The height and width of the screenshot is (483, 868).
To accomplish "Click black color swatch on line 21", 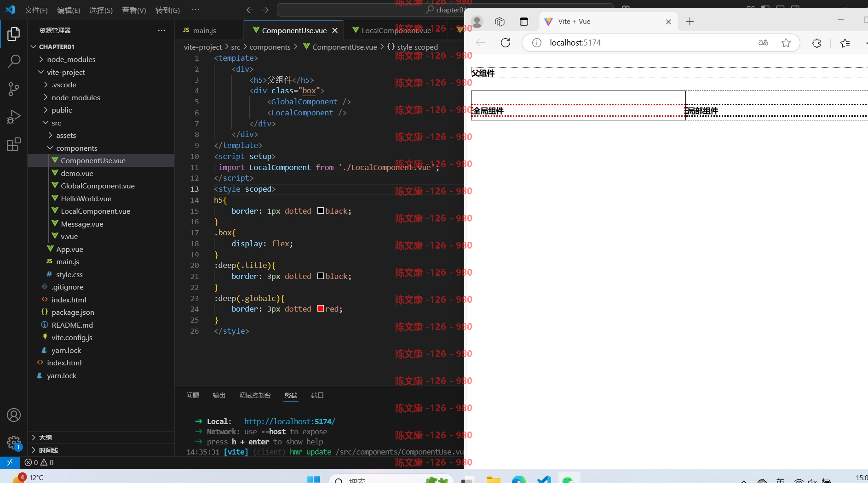I will tap(321, 276).
